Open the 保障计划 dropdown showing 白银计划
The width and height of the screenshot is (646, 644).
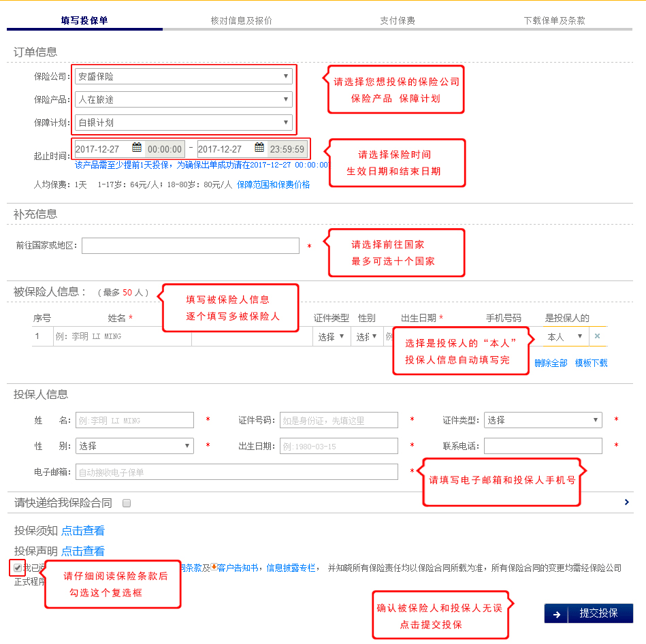183,123
